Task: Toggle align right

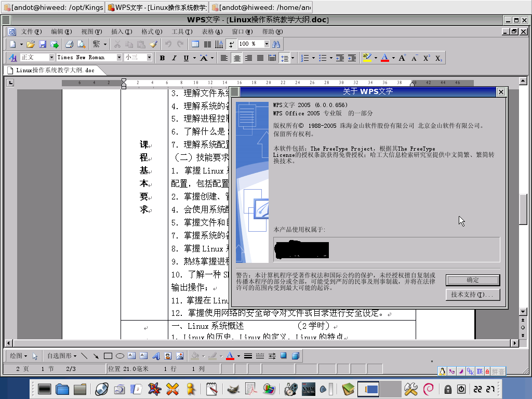Action: (249, 58)
